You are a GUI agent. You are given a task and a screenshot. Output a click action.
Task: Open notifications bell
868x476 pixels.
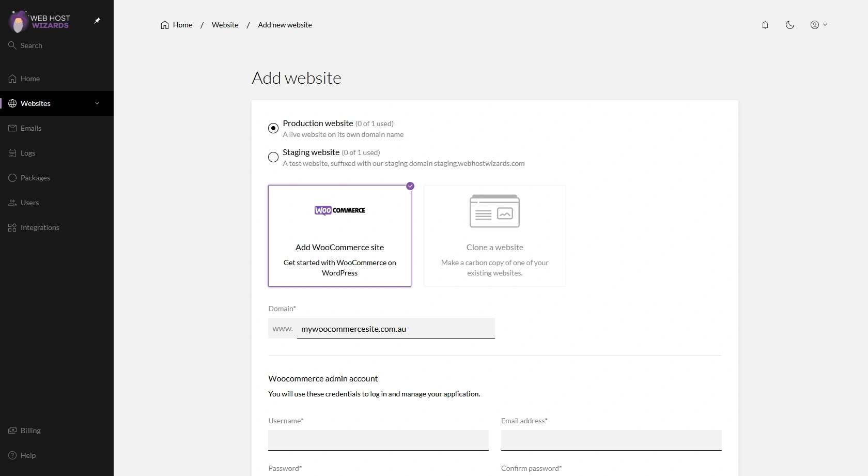point(765,25)
